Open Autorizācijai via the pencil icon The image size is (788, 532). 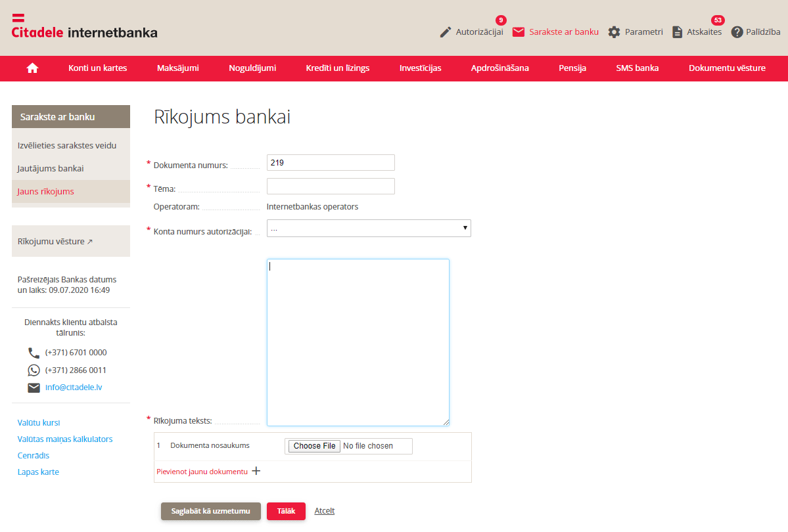coord(446,32)
